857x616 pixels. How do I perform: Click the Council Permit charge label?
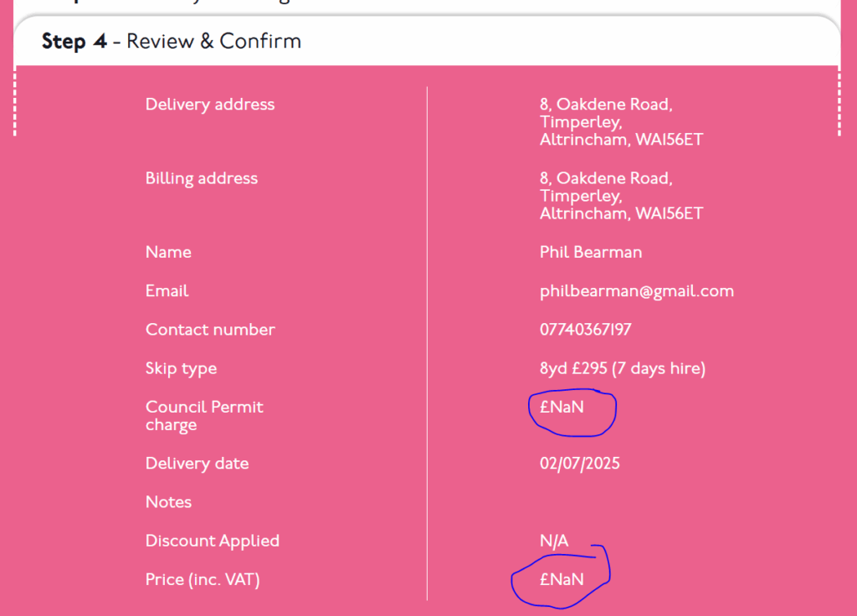(204, 415)
